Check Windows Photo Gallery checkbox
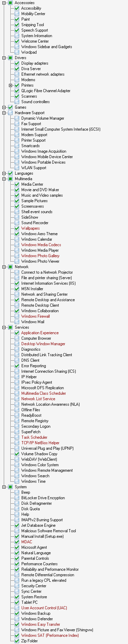Screen dimensions: 128x644 click(17, 256)
